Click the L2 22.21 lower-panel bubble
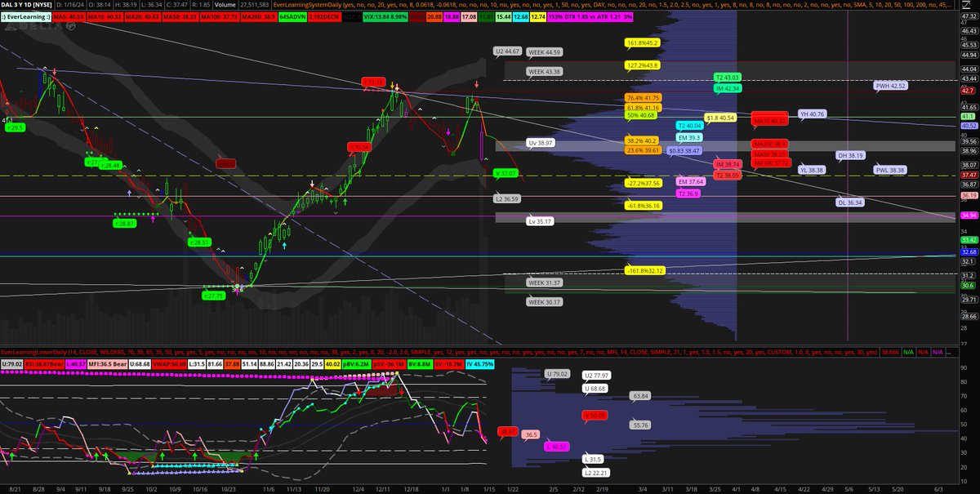The width and height of the screenshot is (980, 494). 596,472
